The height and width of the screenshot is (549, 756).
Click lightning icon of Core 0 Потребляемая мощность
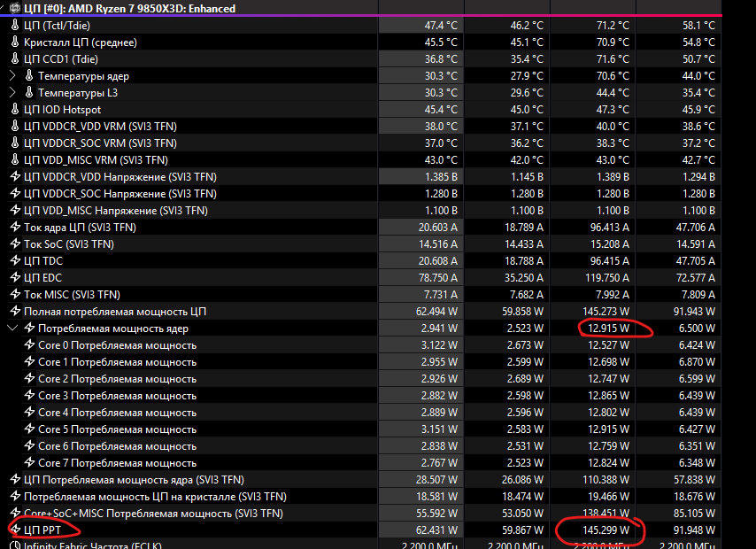(29, 345)
